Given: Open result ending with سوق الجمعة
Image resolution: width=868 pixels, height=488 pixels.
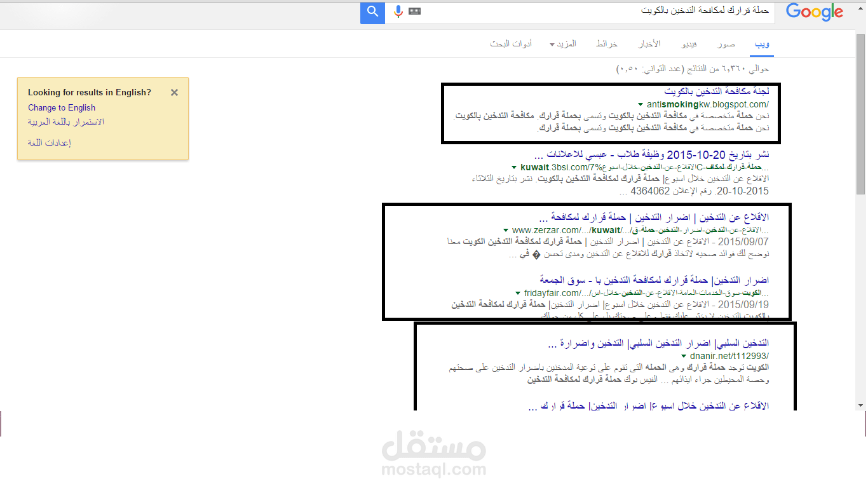Looking at the screenshot, I should tap(654, 280).
